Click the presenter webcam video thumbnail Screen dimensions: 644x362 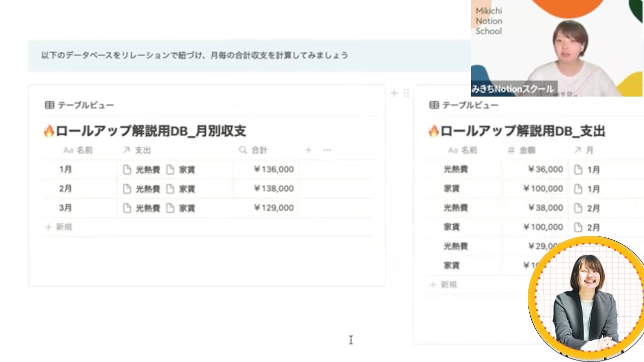[557, 48]
